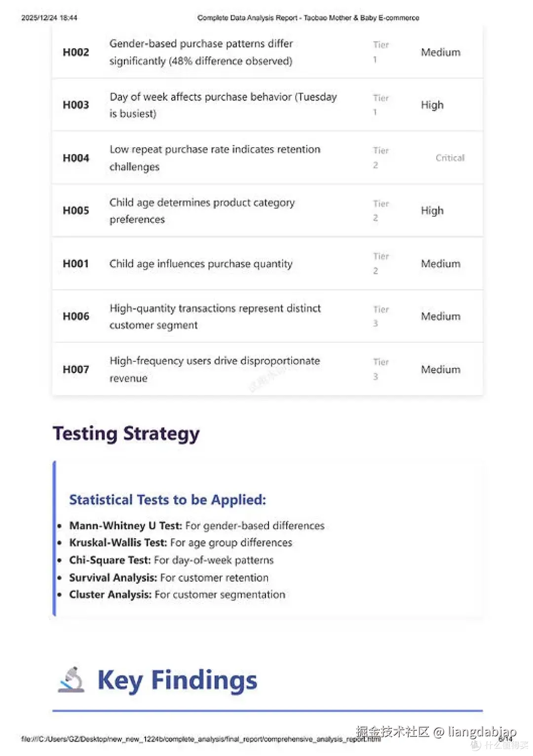Open the file path link in the footer

point(197,739)
